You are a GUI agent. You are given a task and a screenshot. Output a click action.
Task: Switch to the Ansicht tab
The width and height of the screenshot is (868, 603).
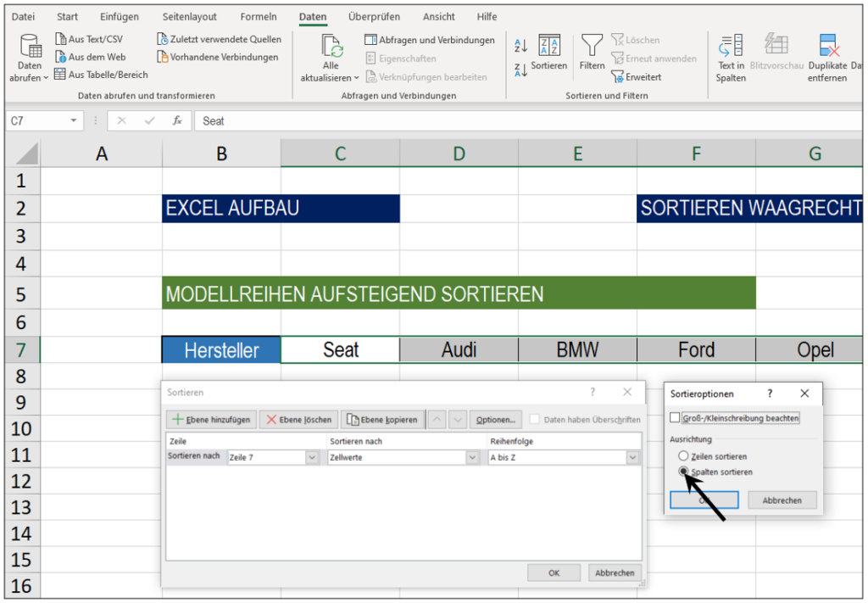coord(438,17)
